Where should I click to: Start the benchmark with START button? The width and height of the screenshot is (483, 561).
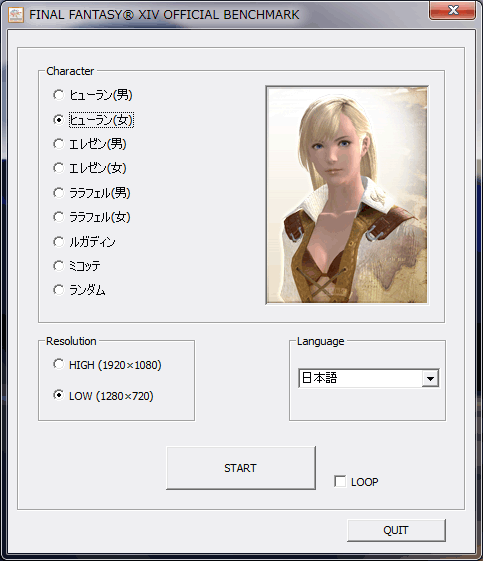tap(241, 468)
